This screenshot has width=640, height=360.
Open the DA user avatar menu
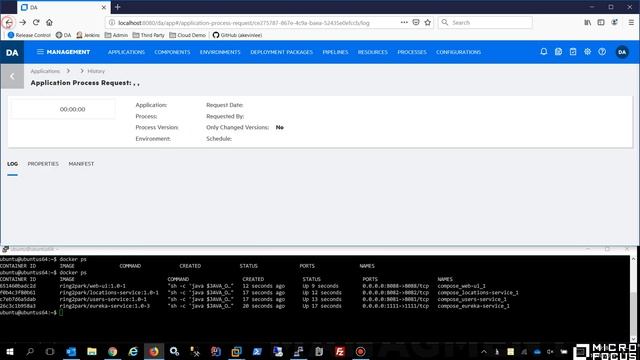click(x=622, y=52)
